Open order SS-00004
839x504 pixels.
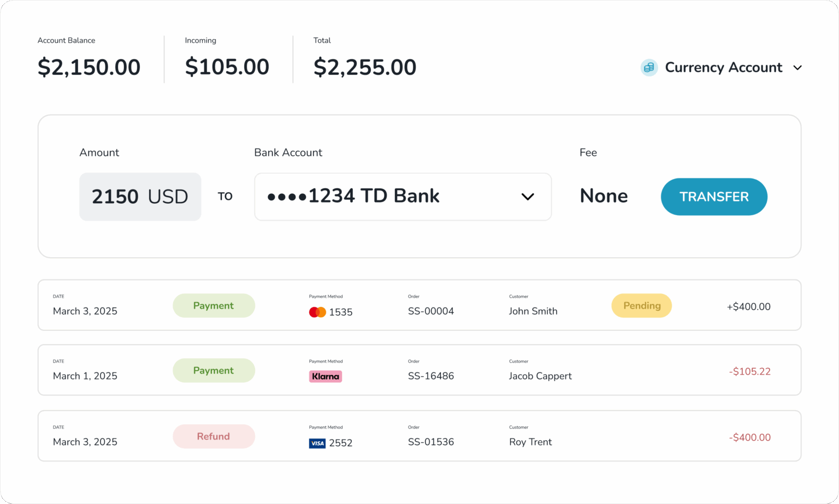point(431,311)
